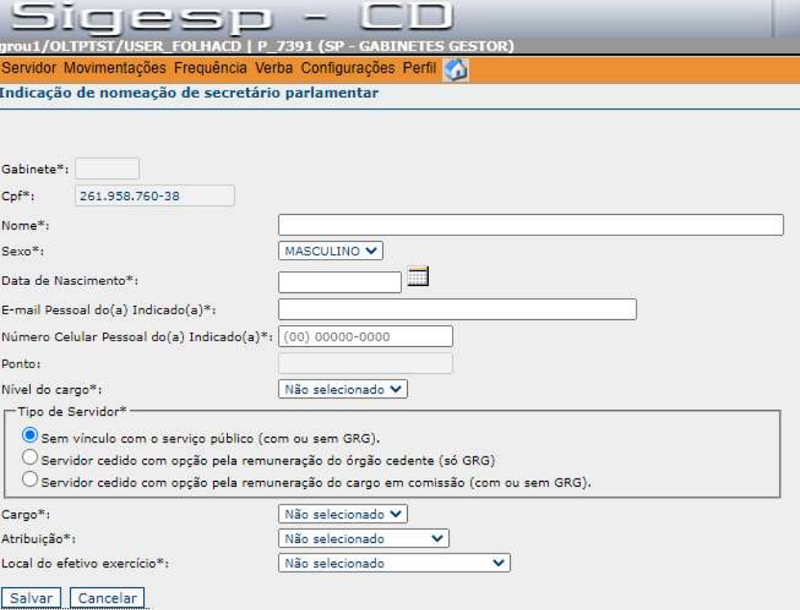Open the Servidor menu
The height and width of the screenshot is (610, 800).
coord(30,70)
